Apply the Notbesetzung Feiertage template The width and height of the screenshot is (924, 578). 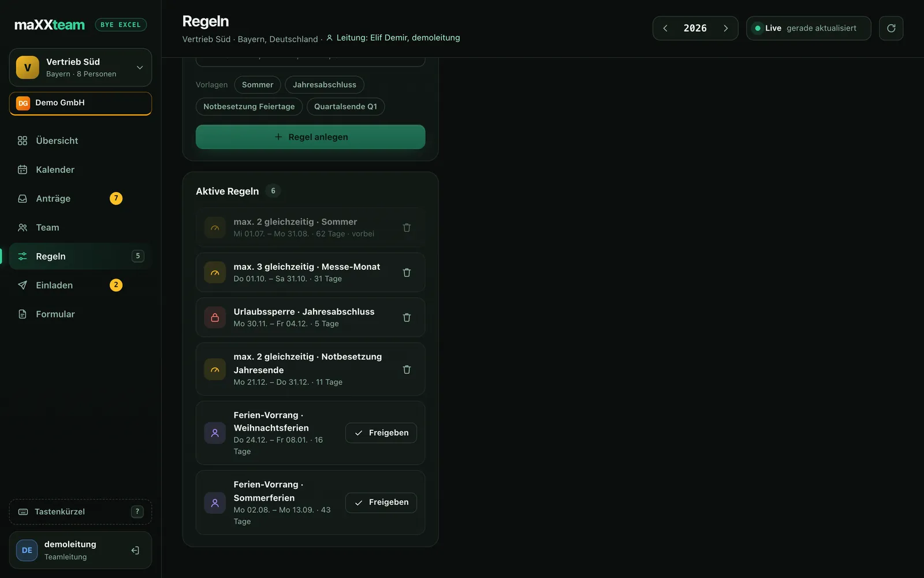(x=249, y=107)
